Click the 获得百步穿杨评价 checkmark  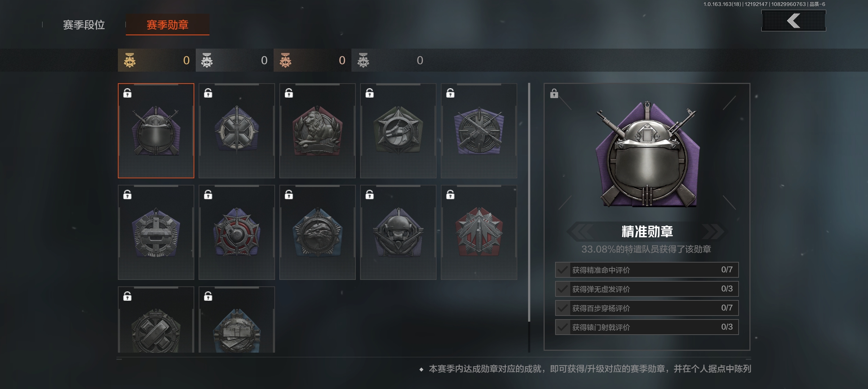(562, 308)
